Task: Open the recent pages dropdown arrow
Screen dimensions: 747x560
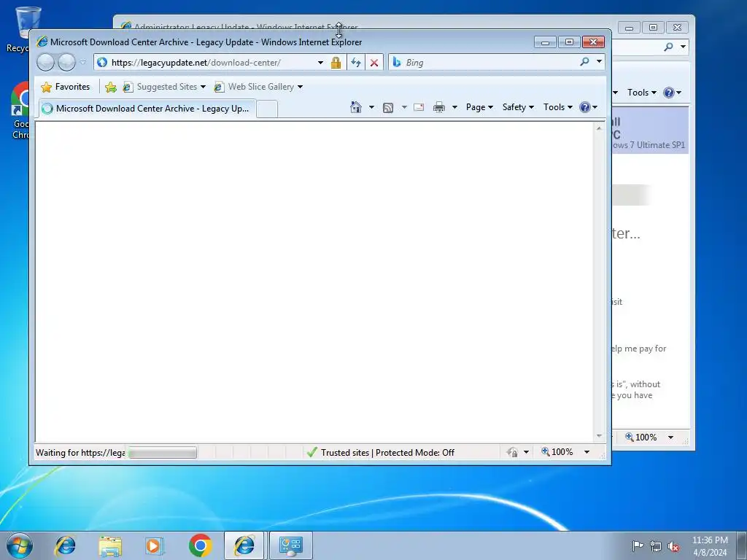Action: [83, 63]
